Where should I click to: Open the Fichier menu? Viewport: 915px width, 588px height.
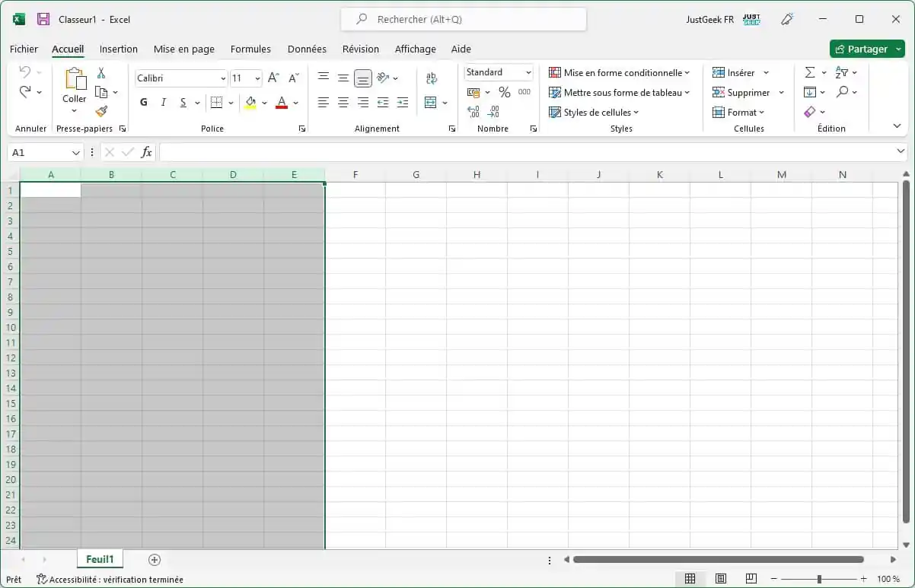tap(24, 49)
